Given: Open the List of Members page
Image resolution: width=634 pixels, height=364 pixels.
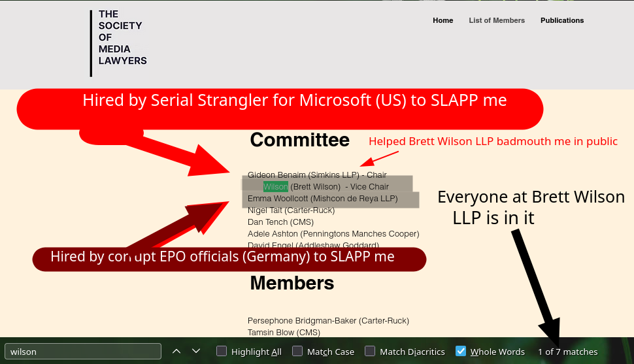Looking at the screenshot, I should pyautogui.click(x=497, y=20).
